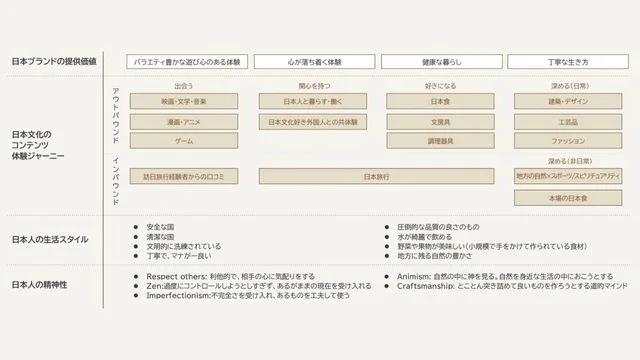Select the ファッション box
The width and height of the screenshot is (640, 360).
[568, 141]
